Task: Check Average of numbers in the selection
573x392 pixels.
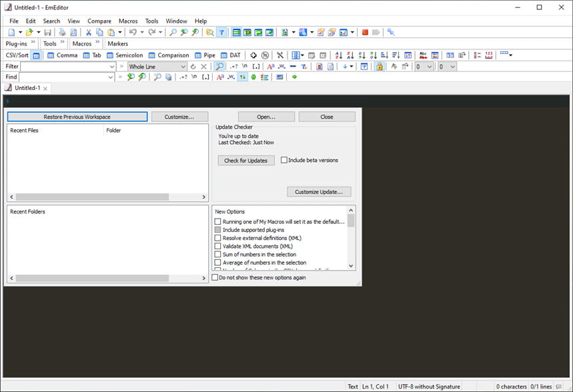Action: pos(218,262)
